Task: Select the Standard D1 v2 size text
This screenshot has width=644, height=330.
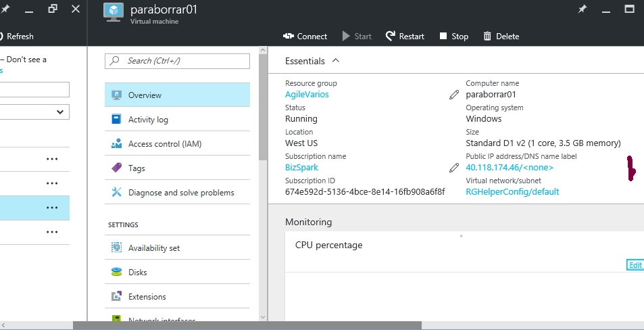Action: click(x=543, y=143)
